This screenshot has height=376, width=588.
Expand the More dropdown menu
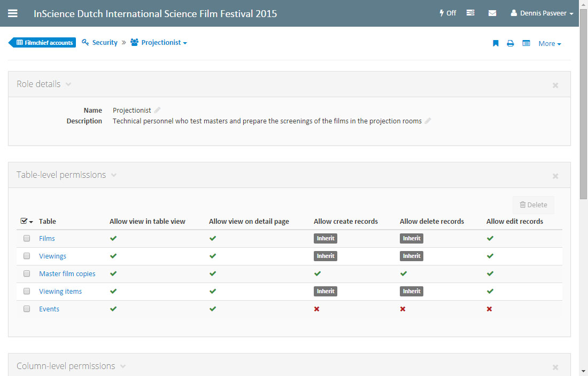(x=550, y=44)
